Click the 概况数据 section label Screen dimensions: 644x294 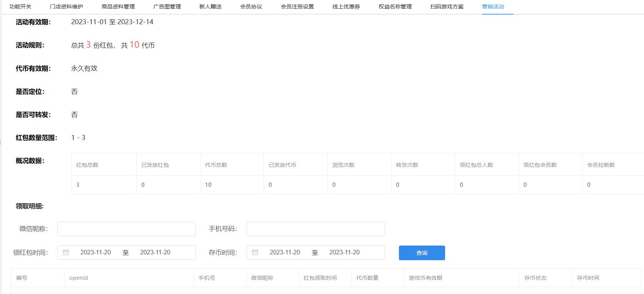pos(30,161)
